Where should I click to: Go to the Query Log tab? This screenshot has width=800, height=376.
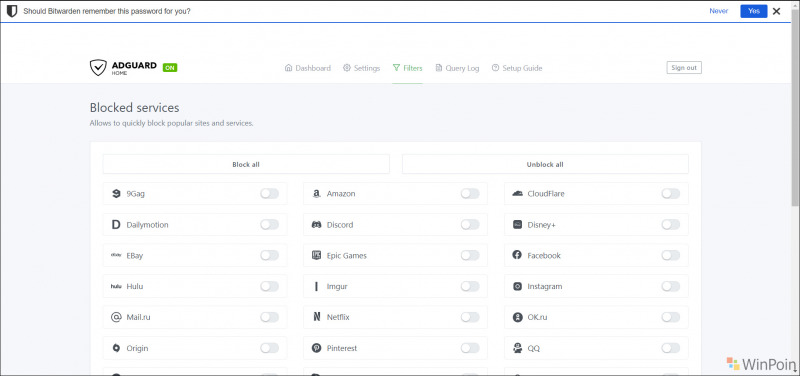click(x=457, y=68)
